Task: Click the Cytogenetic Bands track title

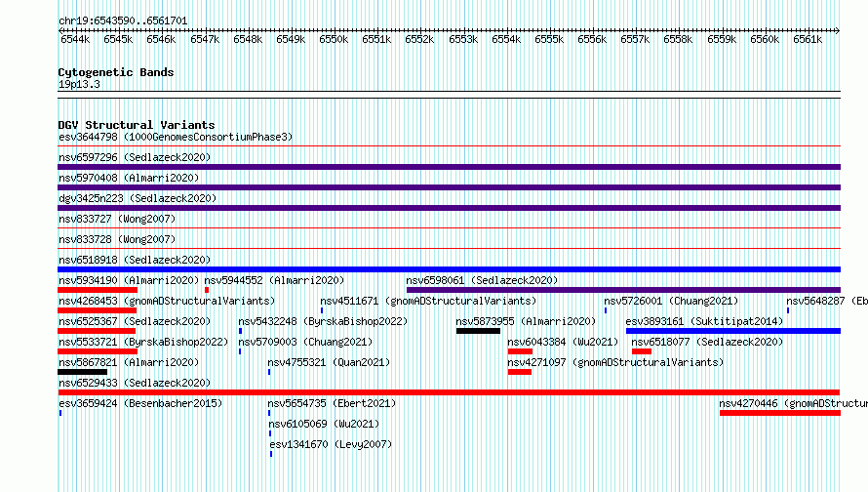Action: 116,72
